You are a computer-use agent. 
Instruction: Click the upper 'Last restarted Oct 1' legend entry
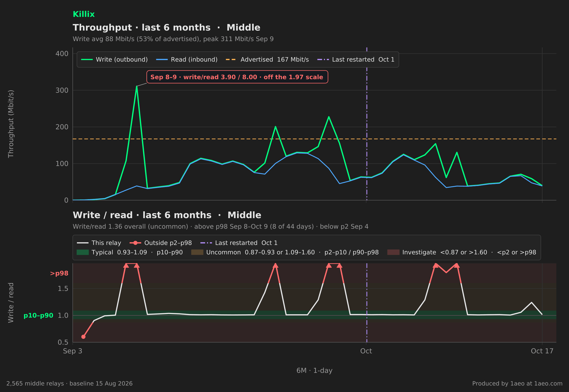pyautogui.click(x=356, y=60)
